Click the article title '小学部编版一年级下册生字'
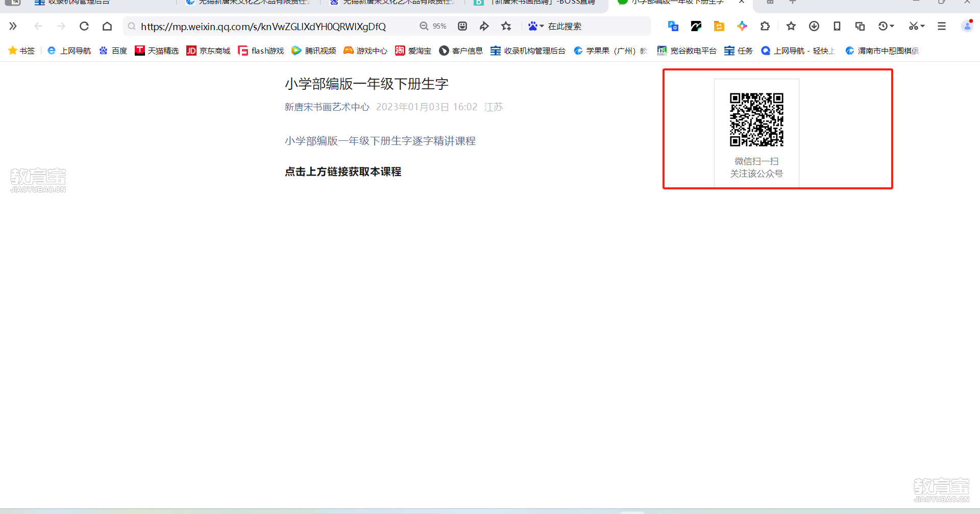This screenshot has height=514, width=980. [x=366, y=84]
